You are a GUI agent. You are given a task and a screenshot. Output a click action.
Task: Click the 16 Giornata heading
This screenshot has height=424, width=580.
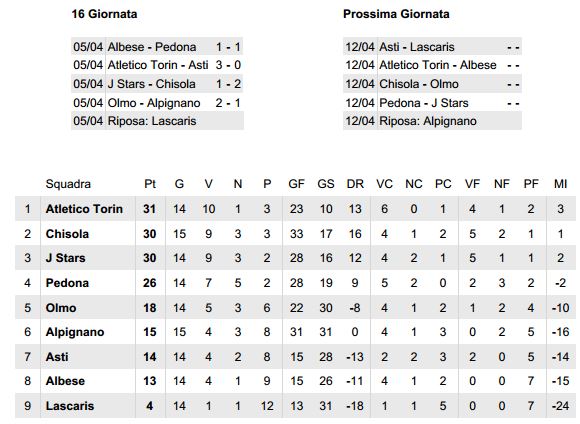(104, 14)
